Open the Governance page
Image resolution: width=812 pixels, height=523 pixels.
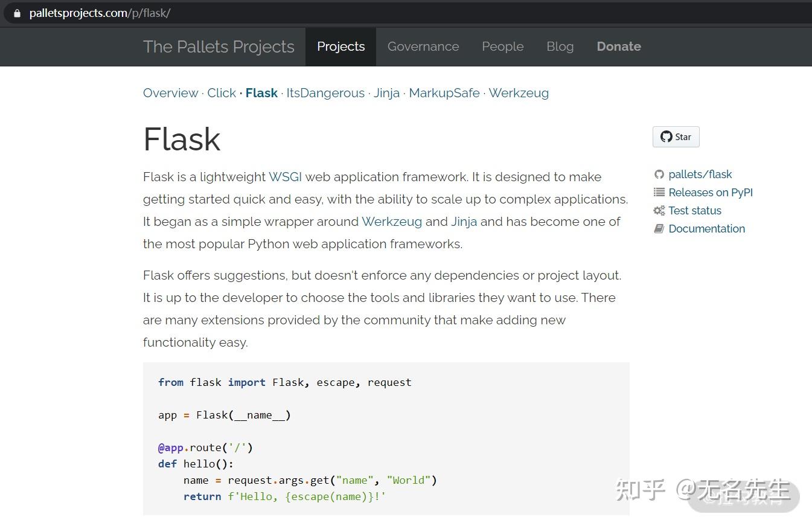point(423,47)
